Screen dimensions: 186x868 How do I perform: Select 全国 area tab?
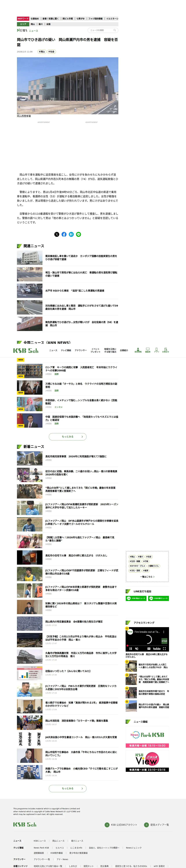pos(48,24)
